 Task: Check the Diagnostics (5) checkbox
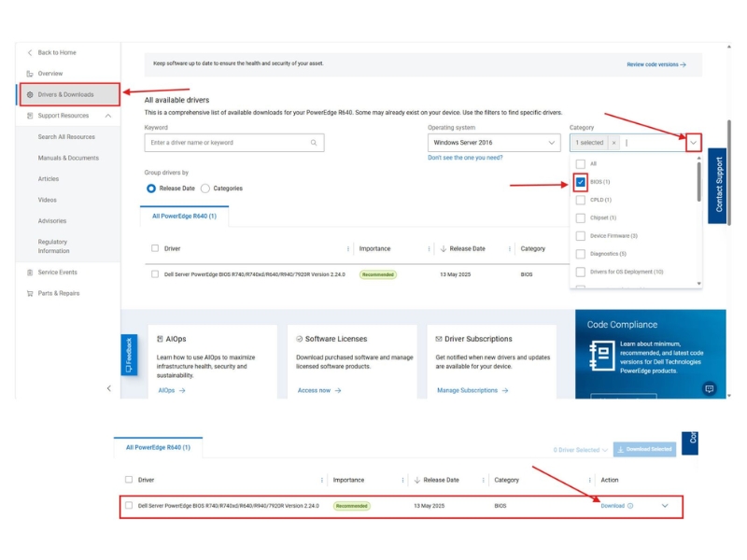tap(580, 254)
